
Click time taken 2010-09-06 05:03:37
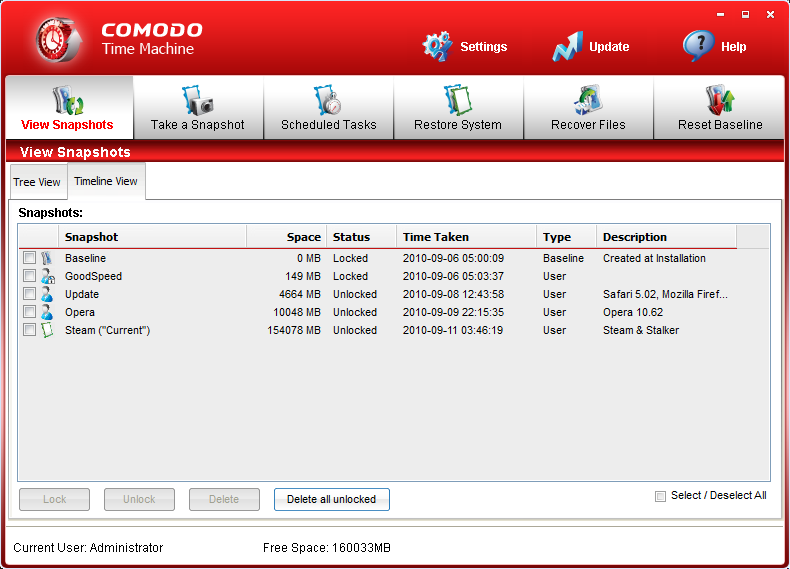point(453,276)
